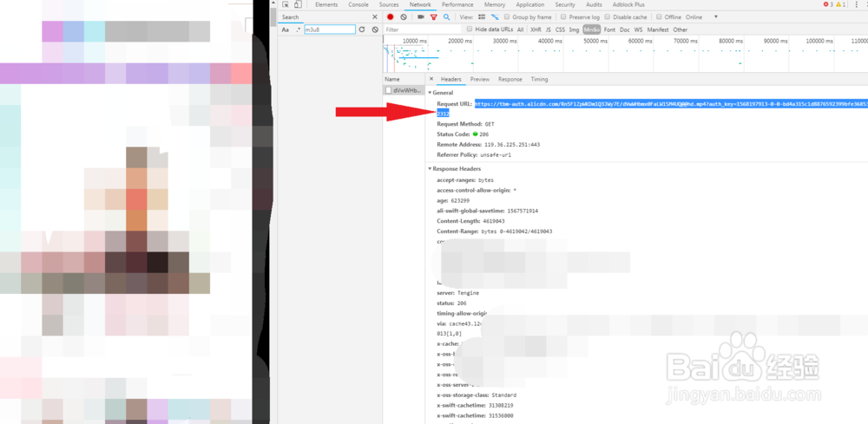This screenshot has height=424, width=868.
Task: Open the Security tab
Action: pos(565,4)
